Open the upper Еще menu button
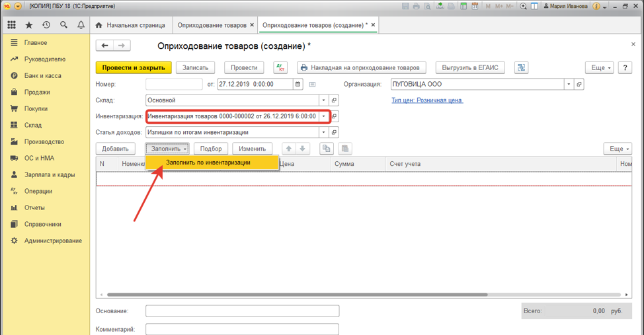644x335 pixels. tap(600, 67)
